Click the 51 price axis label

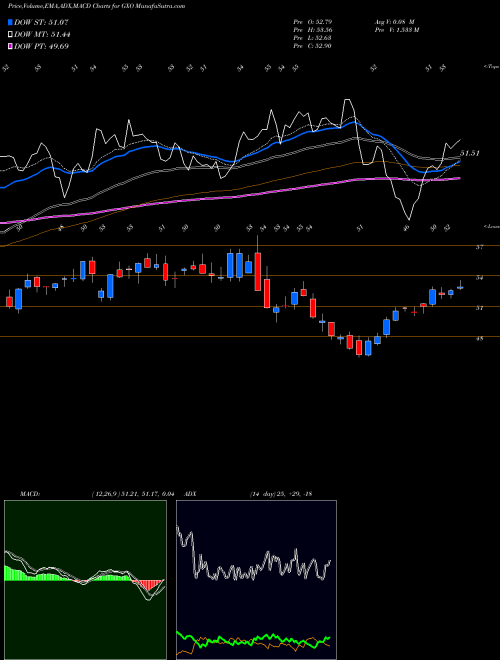click(x=479, y=308)
